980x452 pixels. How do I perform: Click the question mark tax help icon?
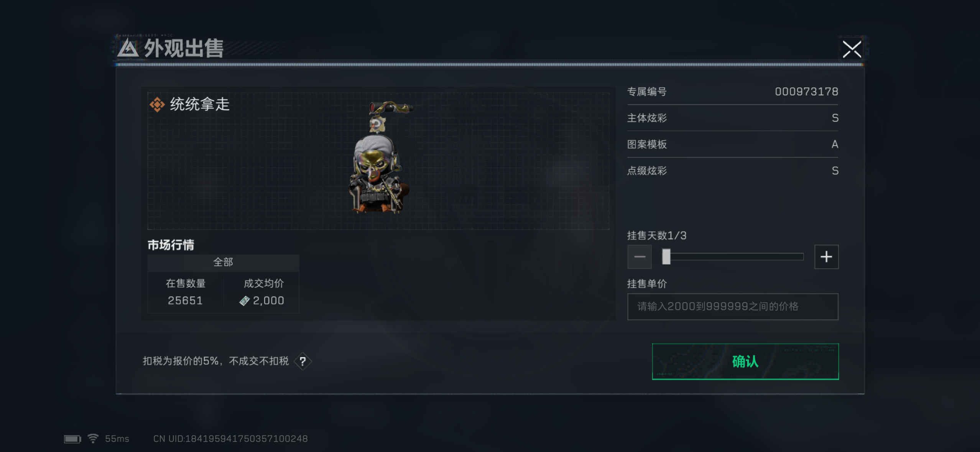(303, 361)
